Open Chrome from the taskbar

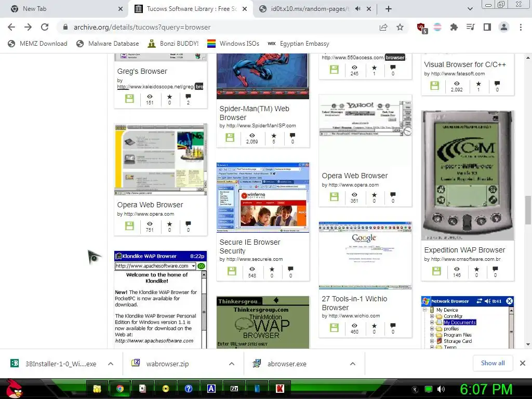pyautogui.click(x=120, y=389)
